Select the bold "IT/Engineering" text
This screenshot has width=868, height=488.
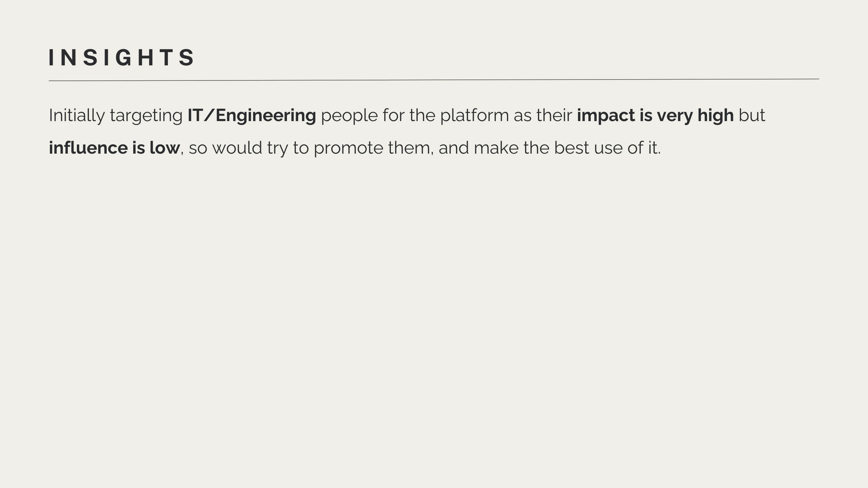click(x=252, y=115)
